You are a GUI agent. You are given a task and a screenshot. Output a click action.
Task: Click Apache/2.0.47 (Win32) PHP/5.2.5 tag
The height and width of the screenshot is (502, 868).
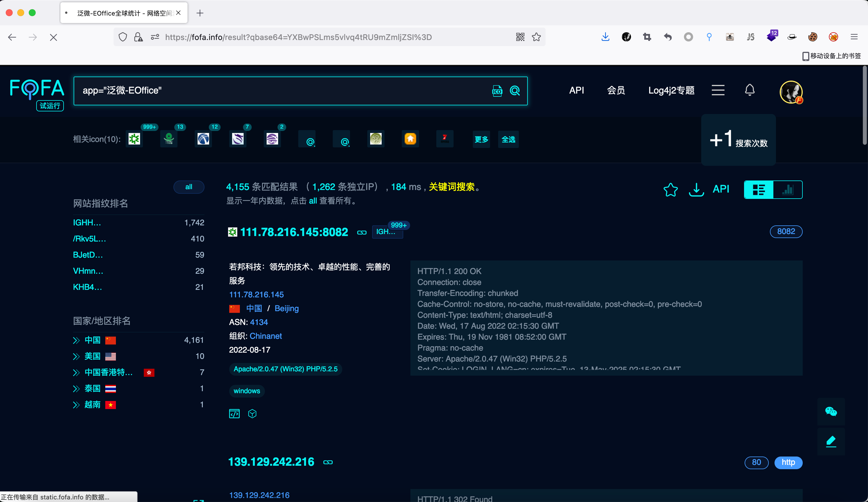click(286, 369)
